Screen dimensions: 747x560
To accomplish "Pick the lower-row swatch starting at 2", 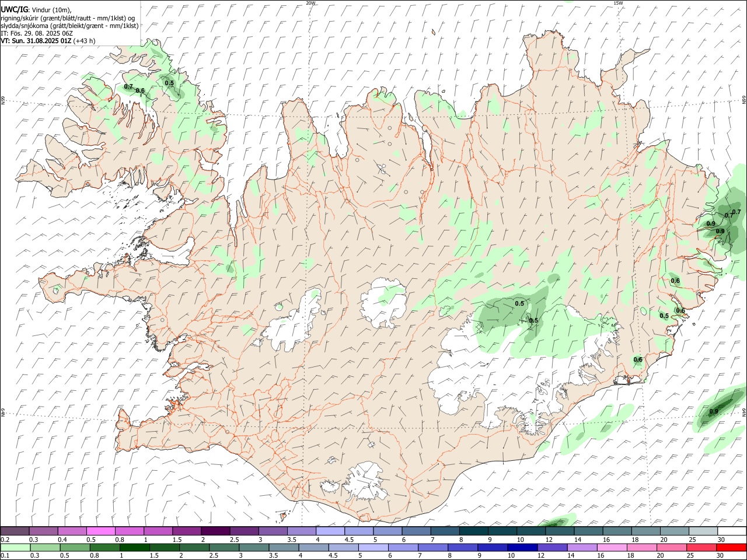I will (x=194, y=547).
